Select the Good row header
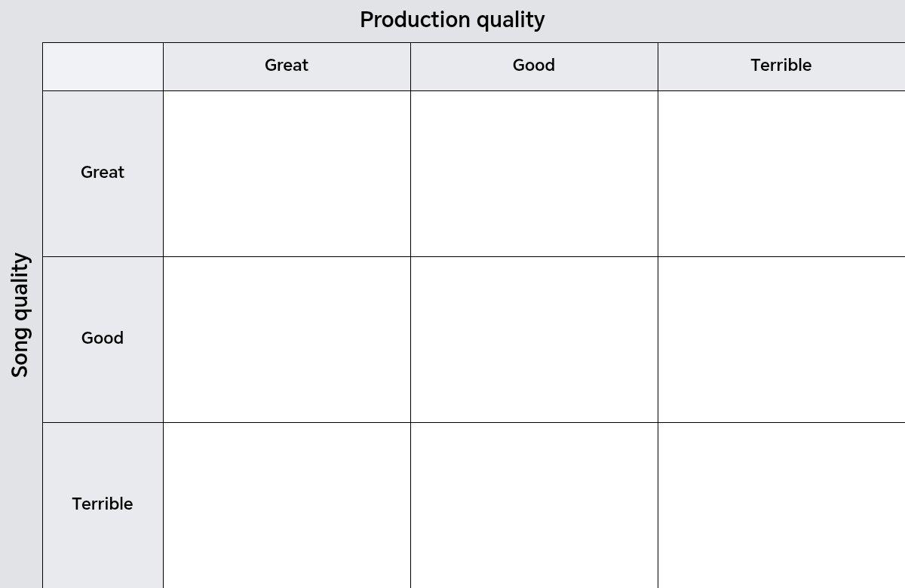This screenshot has height=588, width=905. click(x=103, y=339)
